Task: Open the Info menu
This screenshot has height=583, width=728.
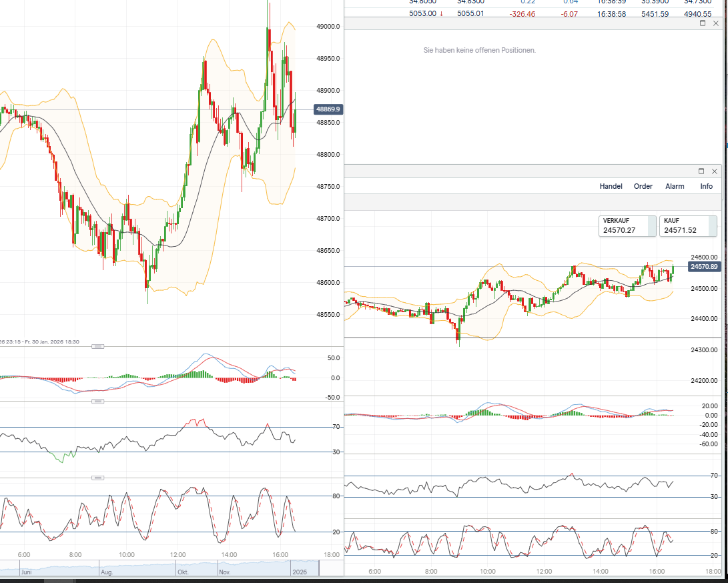Action: pos(706,186)
